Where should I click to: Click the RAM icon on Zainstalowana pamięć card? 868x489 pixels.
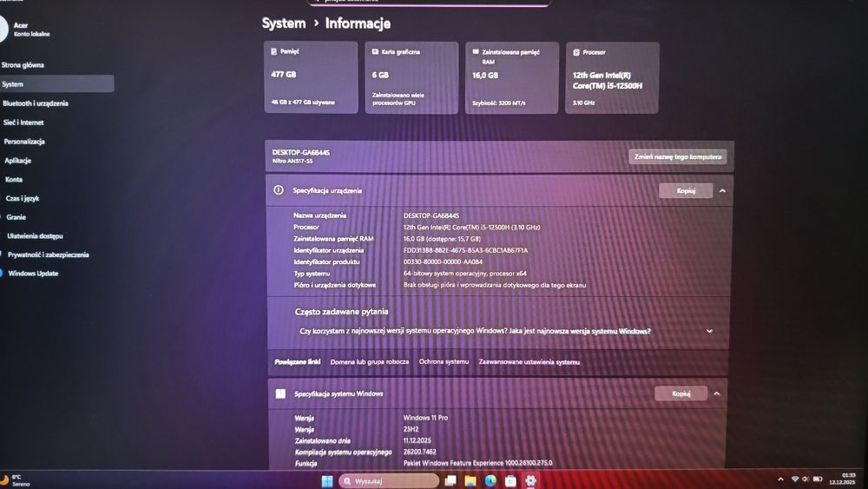(x=476, y=51)
